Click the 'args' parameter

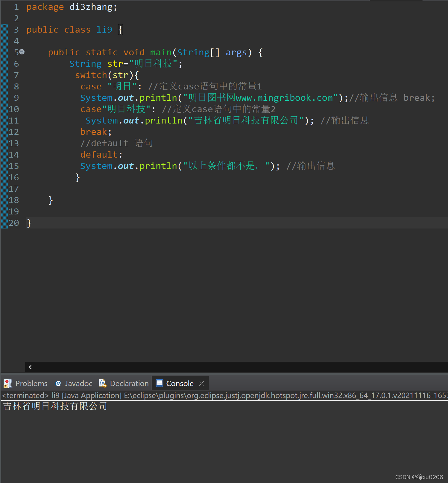pyautogui.click(x=236, y=52)
